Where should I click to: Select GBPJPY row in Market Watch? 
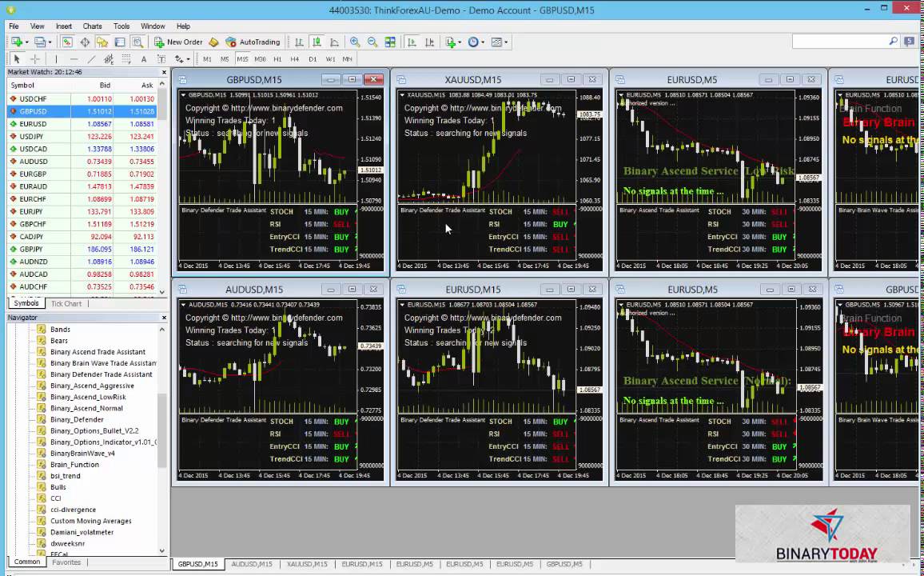click(x=82, y=250)
